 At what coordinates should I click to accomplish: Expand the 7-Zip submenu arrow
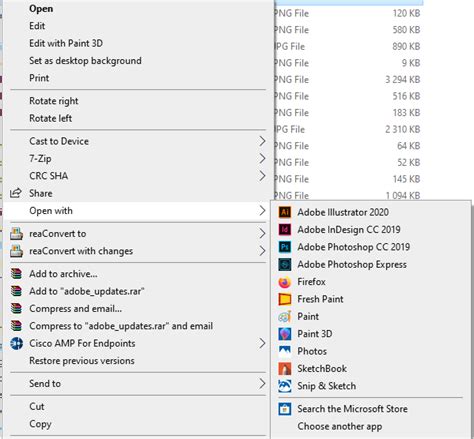(262, 158)
